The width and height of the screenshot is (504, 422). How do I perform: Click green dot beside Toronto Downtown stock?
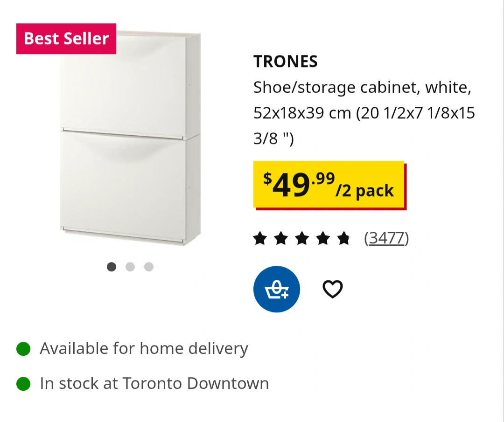(x=23, y=384)
